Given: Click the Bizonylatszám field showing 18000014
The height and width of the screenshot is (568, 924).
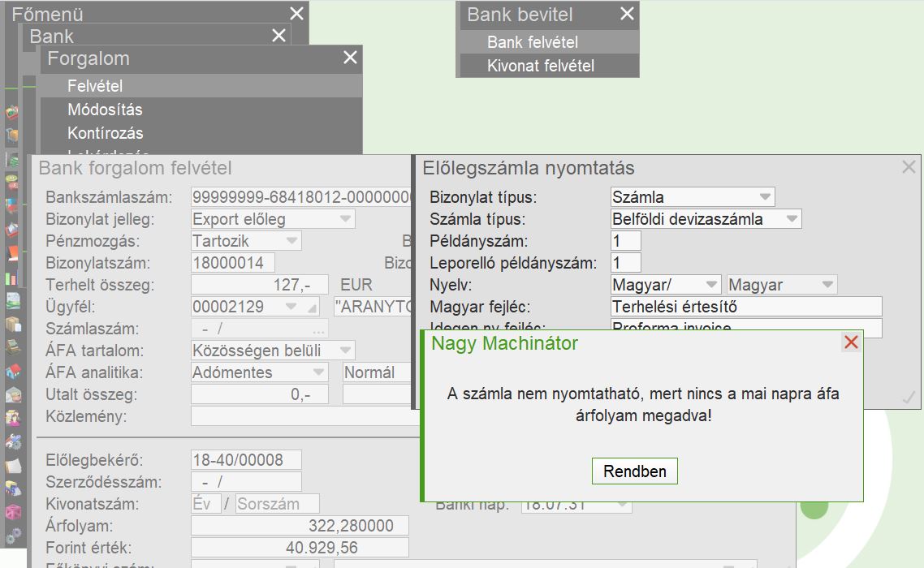Looking at the screenshot, I should pyautogui.click(x=233, y=263).
